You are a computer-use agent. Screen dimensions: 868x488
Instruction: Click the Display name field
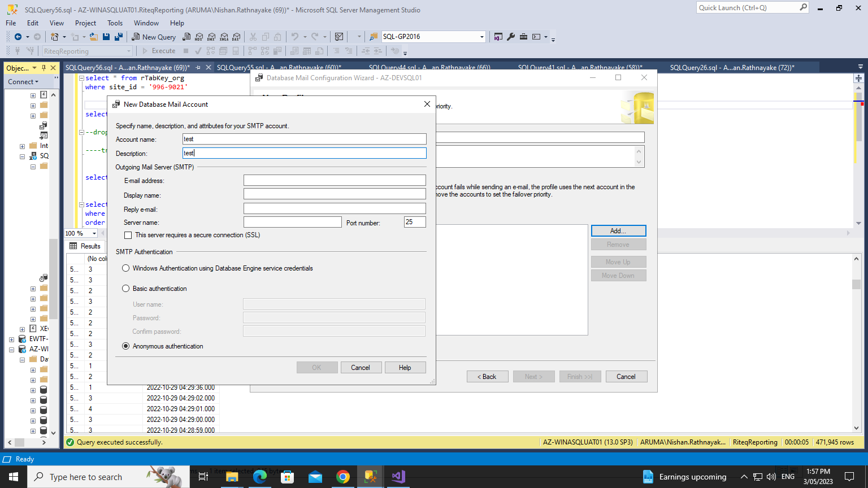[335, 194]
